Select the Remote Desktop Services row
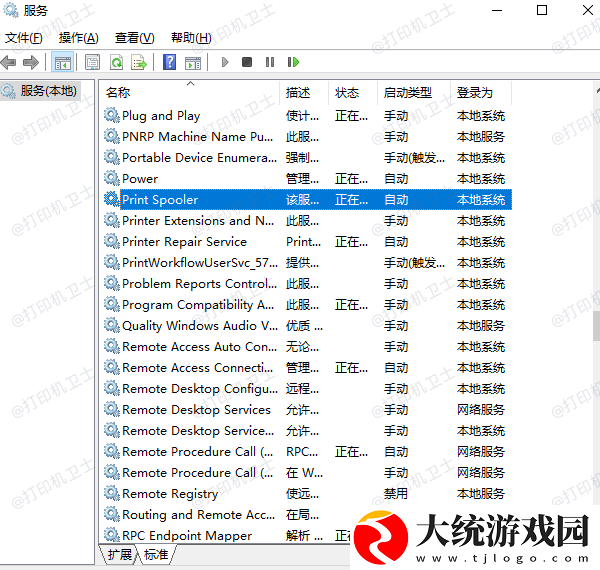This screenshot has width=600, height=570. click(307, 410)
